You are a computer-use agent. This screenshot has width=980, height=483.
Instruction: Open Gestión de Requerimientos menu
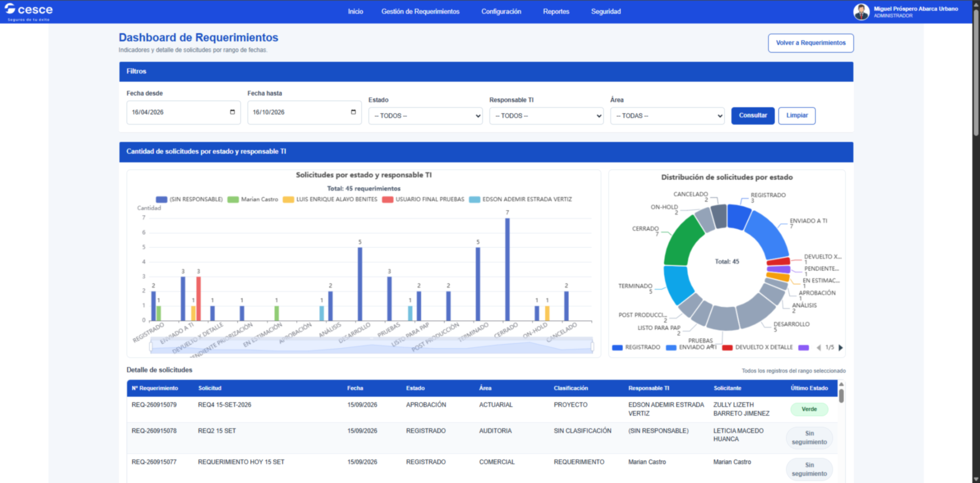[420, 12]
